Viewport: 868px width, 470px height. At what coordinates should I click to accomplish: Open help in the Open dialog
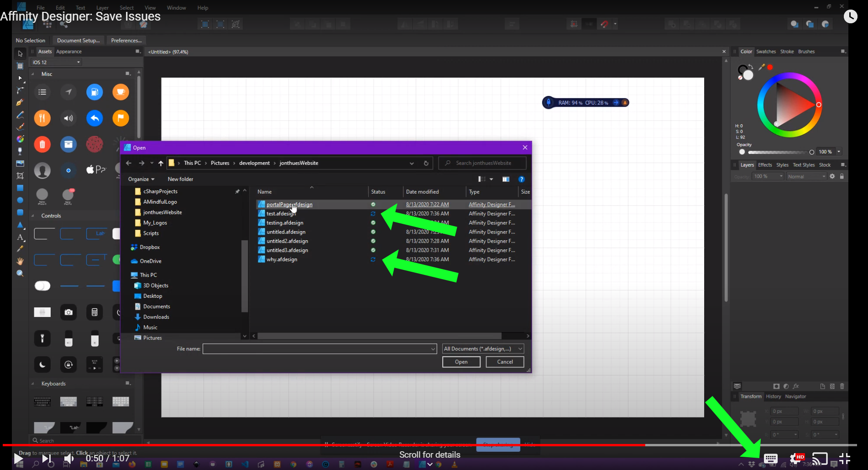click(522, 179)
